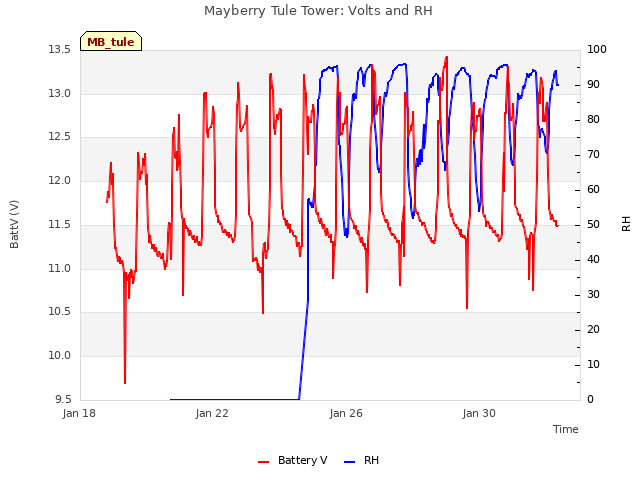Viewport: 640px width, 480px height.
Task: Click the 70 right axis value
Action: pos(593,155)
